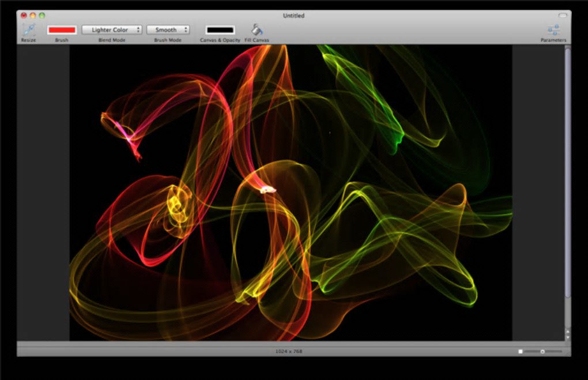
Task: Click the black Canvas & Opacity swatch
Action: pos(220,30)
